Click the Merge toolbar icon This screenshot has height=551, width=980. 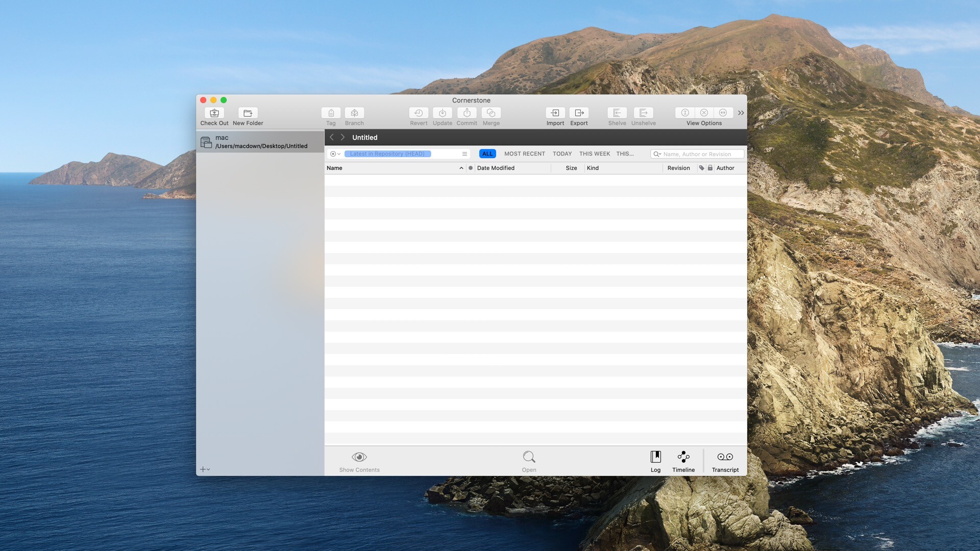click(491, 113)
